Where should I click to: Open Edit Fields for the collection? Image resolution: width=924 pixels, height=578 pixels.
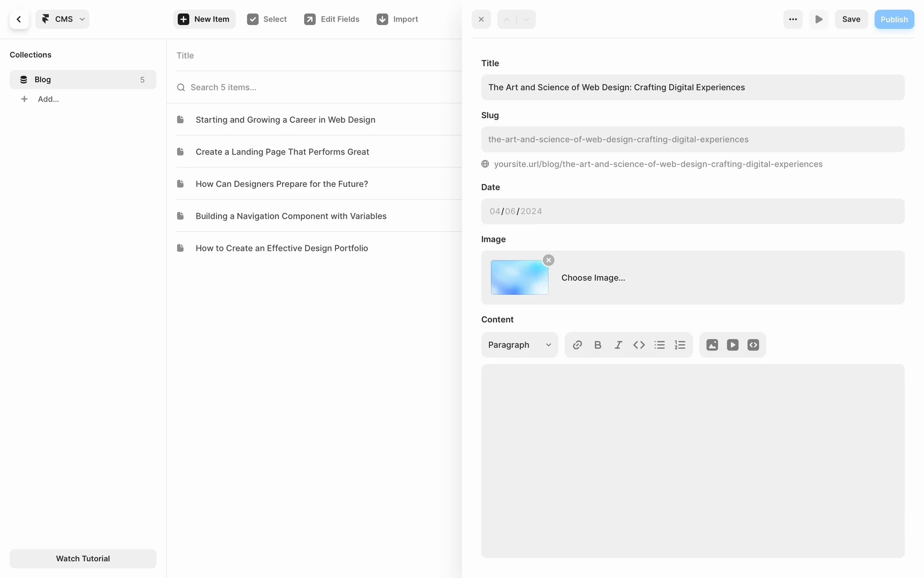(332, 19)
